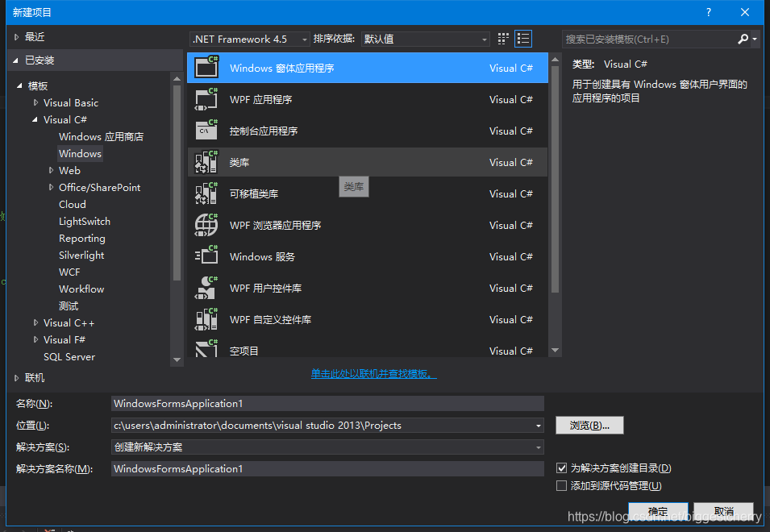
Task: Select the Windows tree item
Action: click(80, 154)
